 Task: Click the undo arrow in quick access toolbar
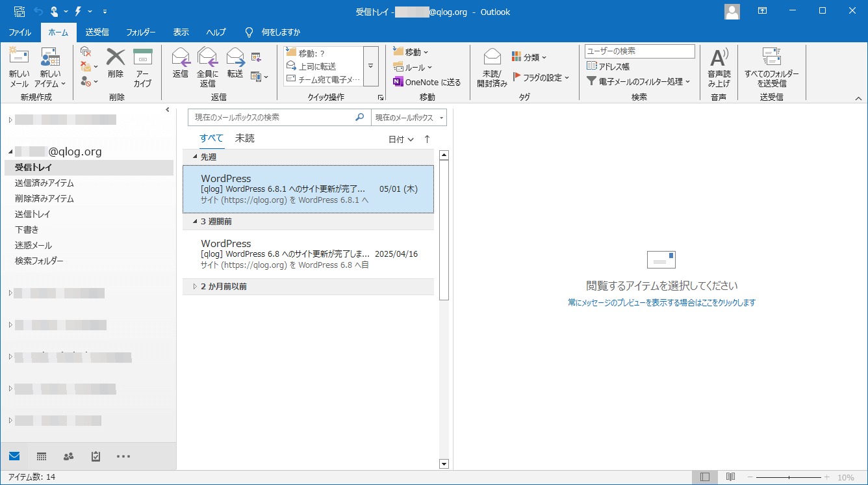38,12
